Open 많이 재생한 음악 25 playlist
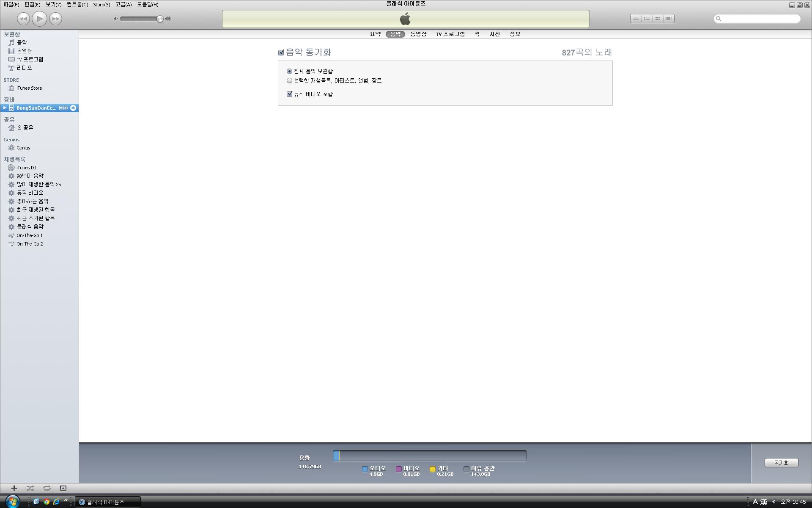 click(x=39, y=184)
